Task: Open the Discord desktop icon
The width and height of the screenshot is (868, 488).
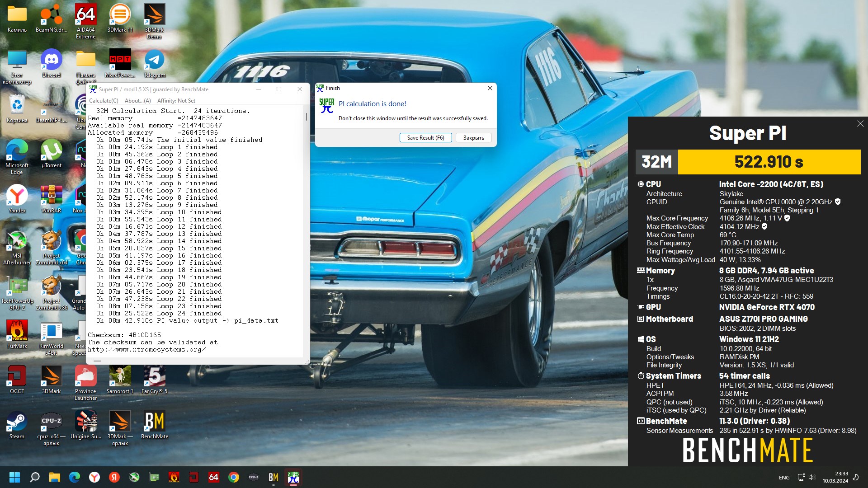Action: coord(52,63)
